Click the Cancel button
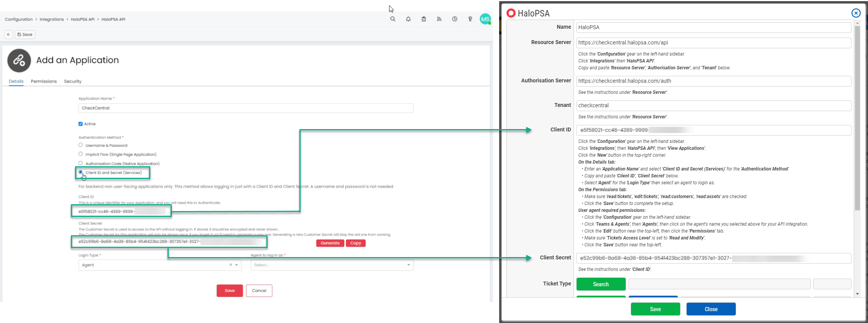This screenshot has width=868, height=323. click(x=259, y=290)
